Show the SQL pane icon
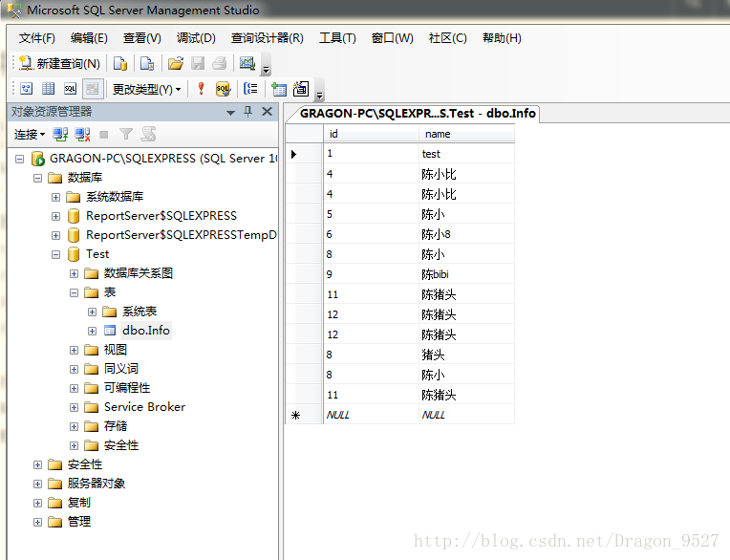This screenshot has width=730, height=560. click(x=71, y=89)
